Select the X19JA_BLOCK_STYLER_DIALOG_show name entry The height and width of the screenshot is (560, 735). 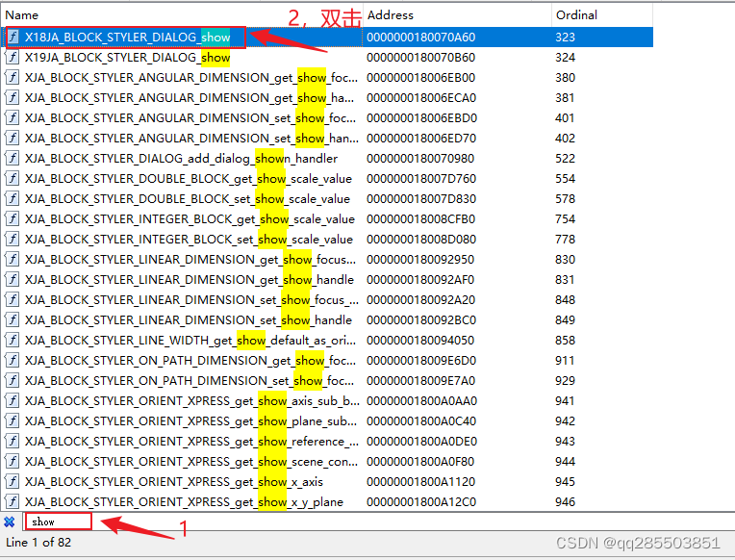(x=128, y=57)
